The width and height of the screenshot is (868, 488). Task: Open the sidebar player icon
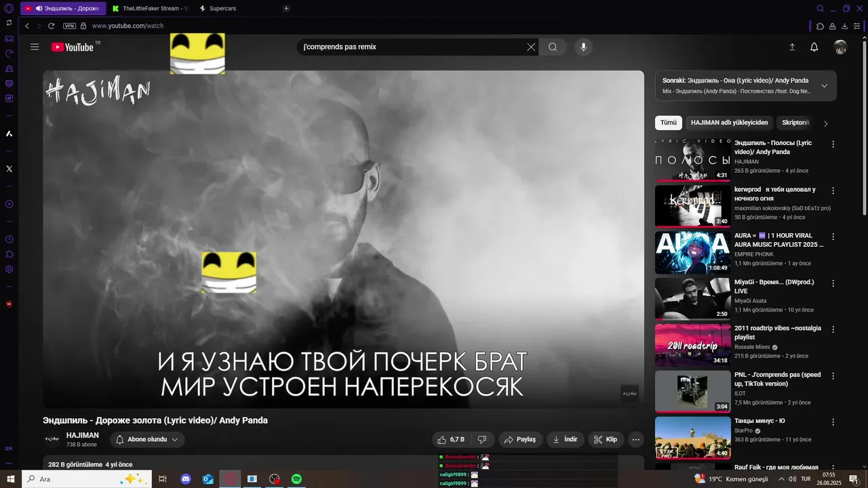click(9, 204)
